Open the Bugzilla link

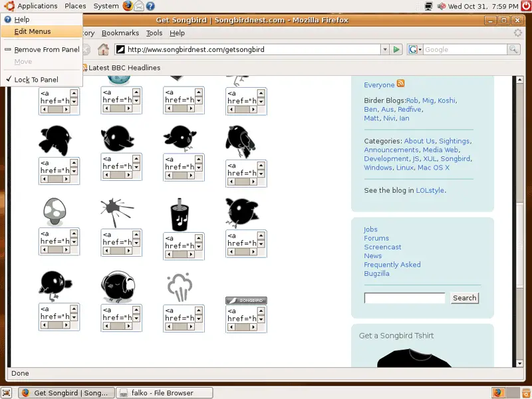(376, 273)
